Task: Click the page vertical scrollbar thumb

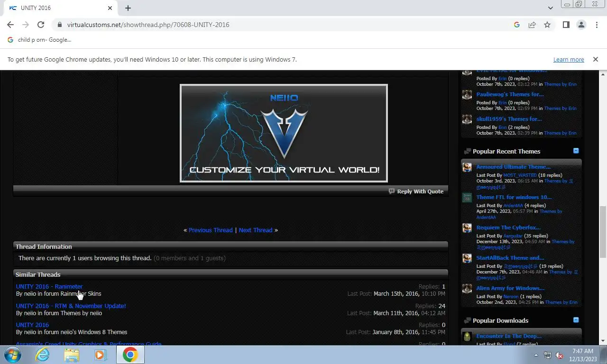Action: pyautogui.click(x=603, y=232)
